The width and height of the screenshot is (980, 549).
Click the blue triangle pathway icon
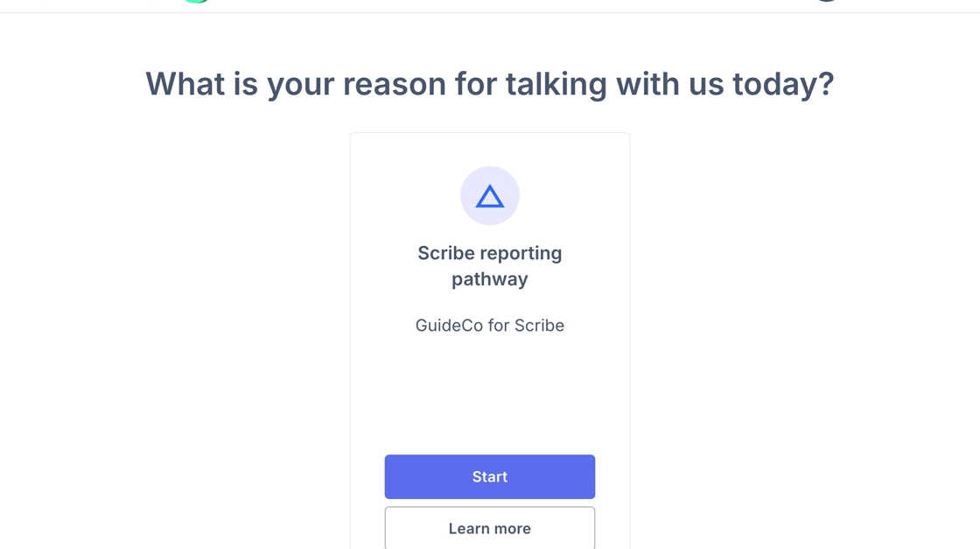(x=490, y=197)
